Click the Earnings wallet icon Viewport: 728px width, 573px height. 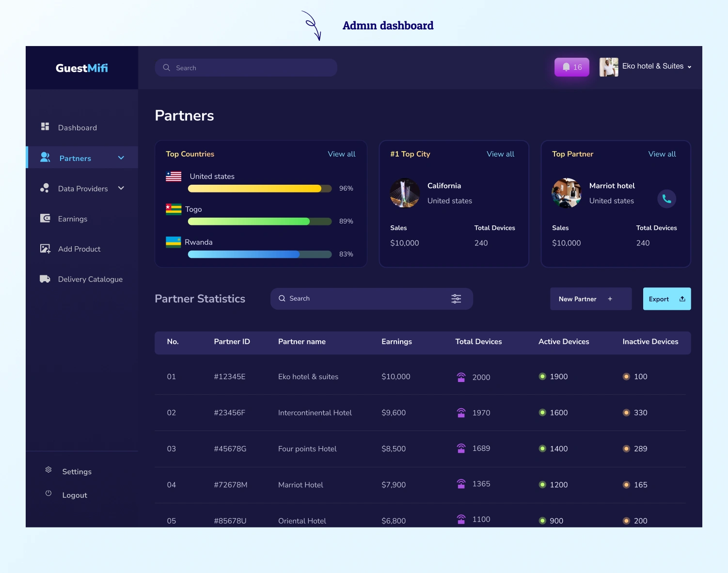(45, 218)
